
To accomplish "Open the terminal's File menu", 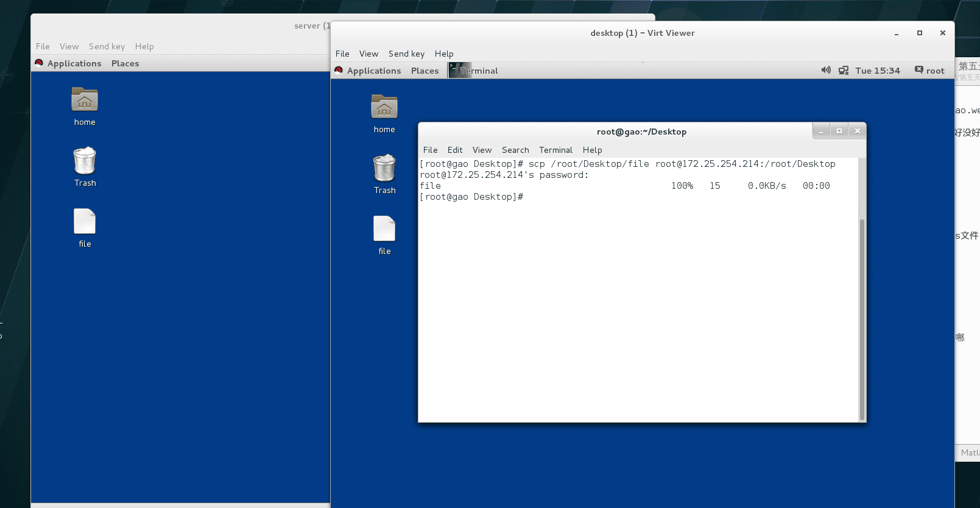I will [430, 150].
